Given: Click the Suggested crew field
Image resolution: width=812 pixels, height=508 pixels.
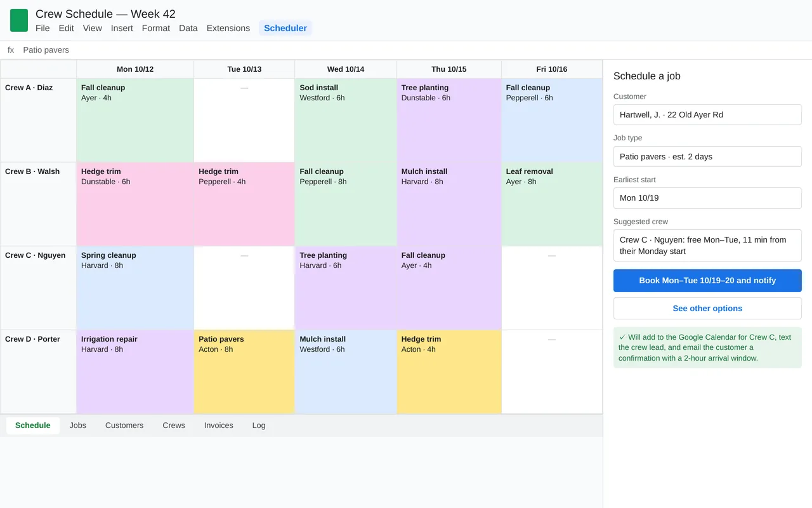Looking at the screenshot, I should click(x=707, y=246).
